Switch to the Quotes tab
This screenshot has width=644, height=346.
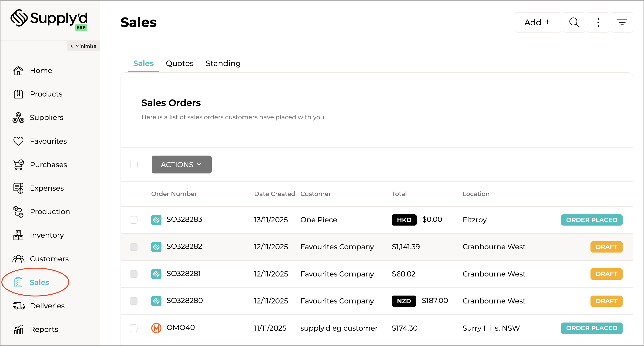click(x=180, y=63)
